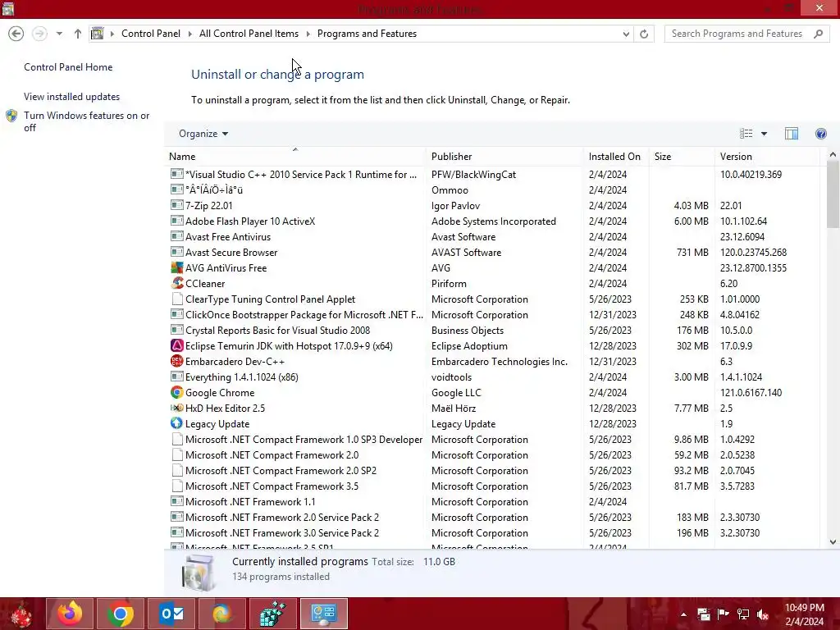
Task: Sort by the Installed On column header
Action: pos(615,157)
